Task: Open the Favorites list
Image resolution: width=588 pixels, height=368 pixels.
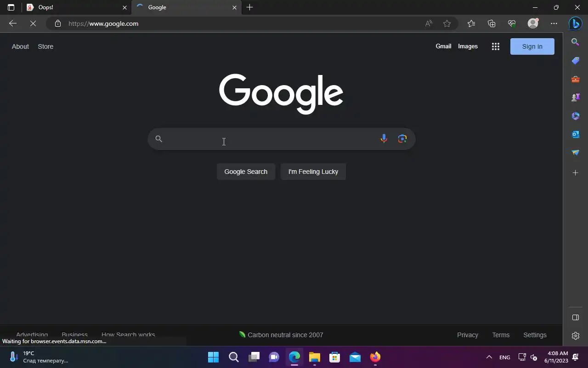Action: (x=471, y=23)
